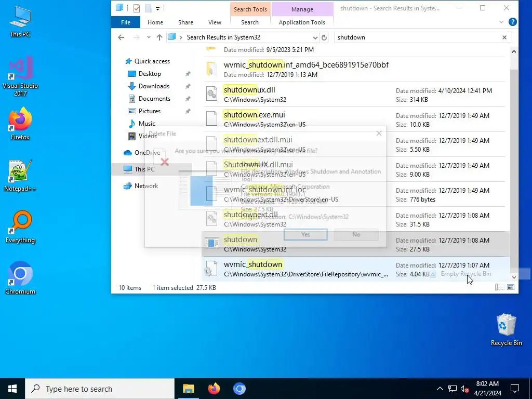Open Explorer help button

pos(513,22)
